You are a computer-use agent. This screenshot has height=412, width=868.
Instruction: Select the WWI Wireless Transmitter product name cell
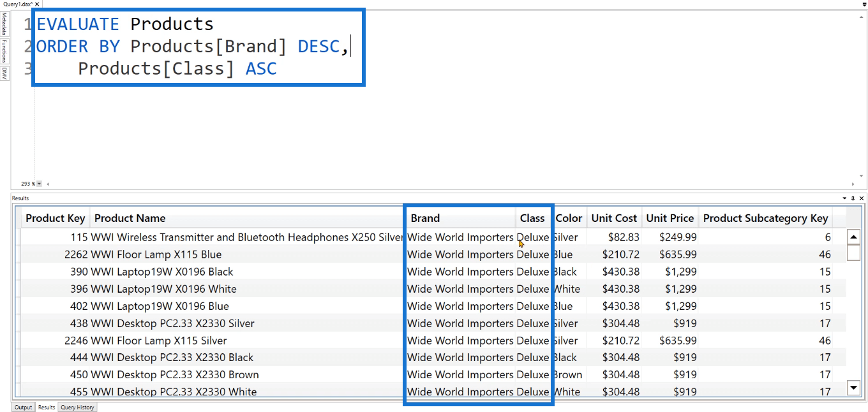[x=247, y=237]
